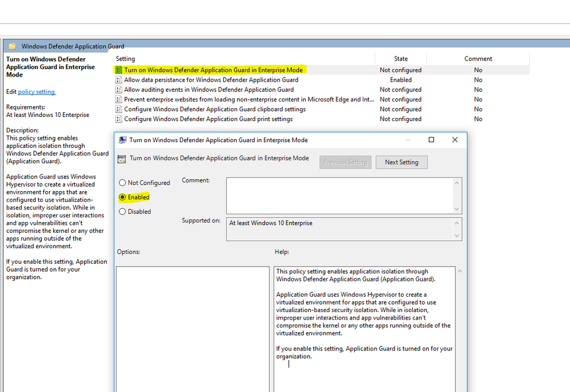Screen dimensions: 570x392
Task: Click icon beside Configure clipboard settings row
Action: 118,109
